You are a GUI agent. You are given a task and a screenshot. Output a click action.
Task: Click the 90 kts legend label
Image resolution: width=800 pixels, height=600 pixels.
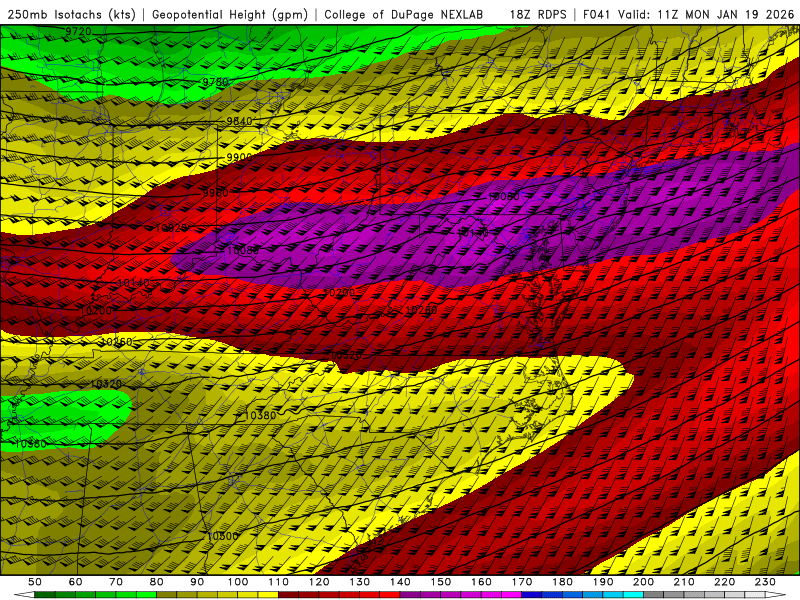click(x=197, y=582)
